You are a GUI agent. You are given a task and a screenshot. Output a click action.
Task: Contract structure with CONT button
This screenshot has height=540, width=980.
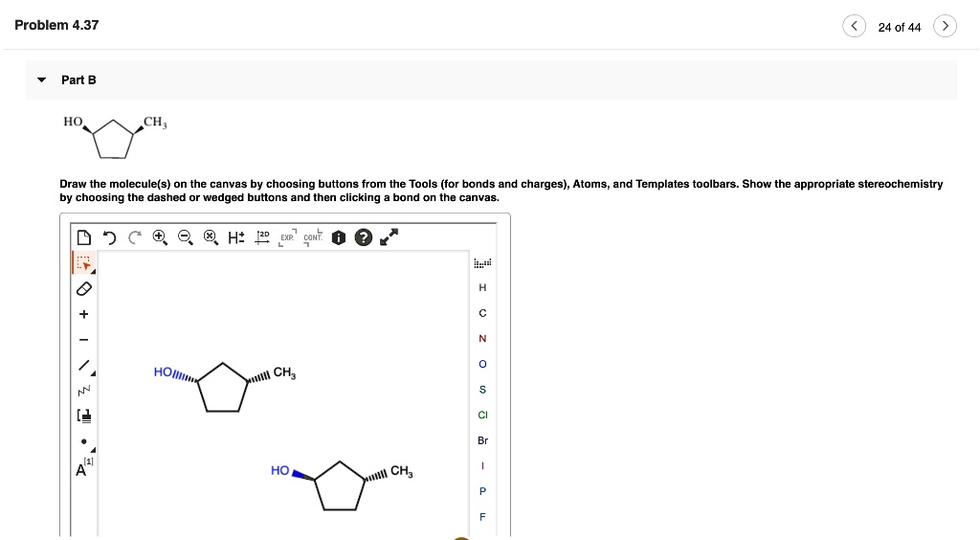click(313, 237)
